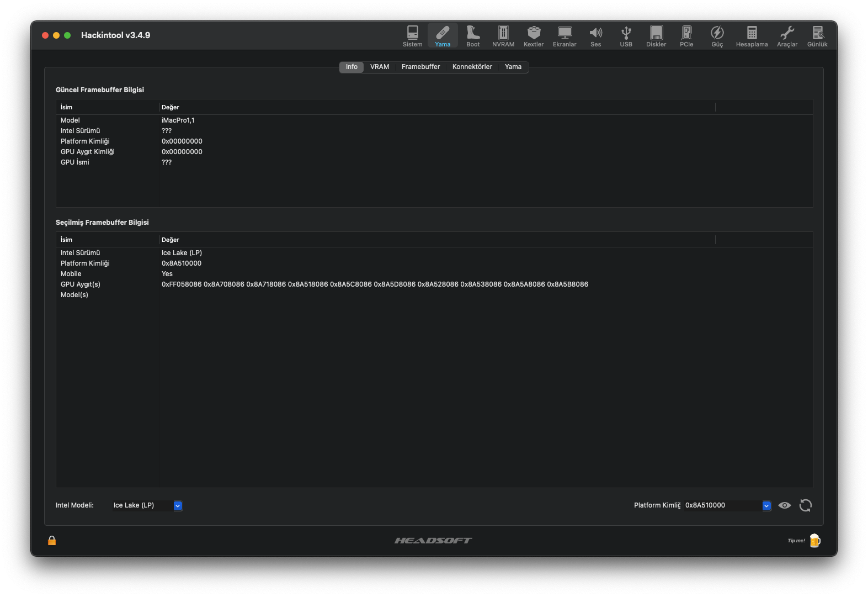Select the GPU Aygıt(s) row
The image size is (868, 597).
pos(434,284)
